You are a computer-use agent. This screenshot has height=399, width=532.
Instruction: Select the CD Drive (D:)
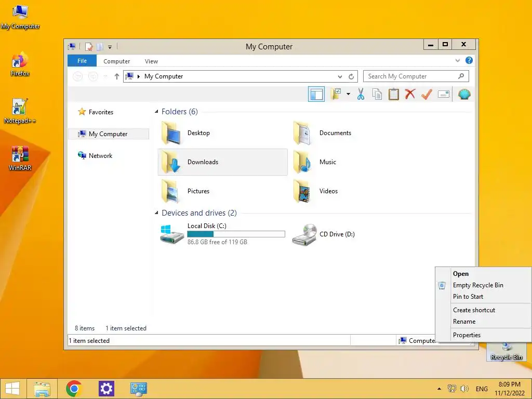click(x=354, y=234)
